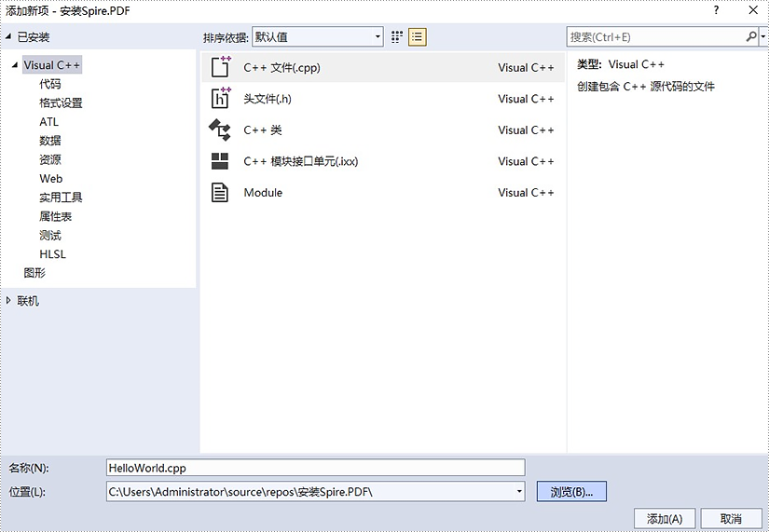Select the 属性表 category
This screenshot has width=769, height=532.
[x=55, y=216]
